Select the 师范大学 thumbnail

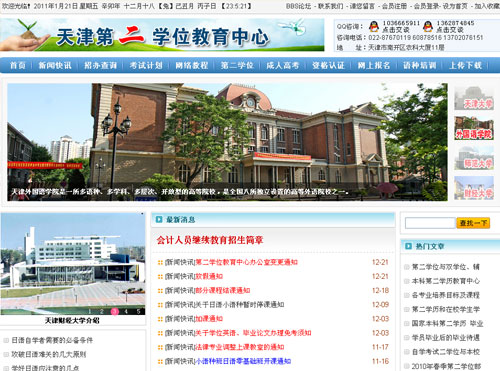(x=474, y=158)
